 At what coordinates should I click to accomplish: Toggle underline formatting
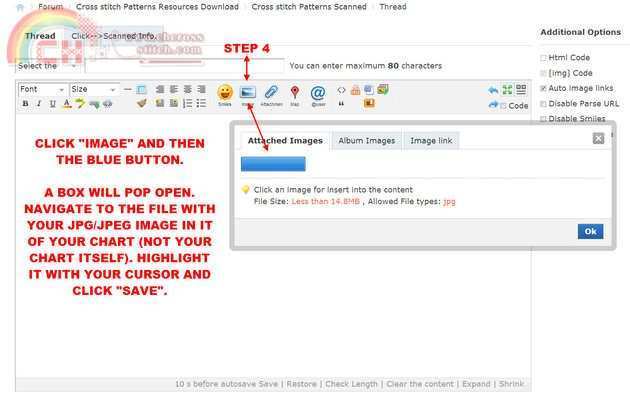pos(53,104)
